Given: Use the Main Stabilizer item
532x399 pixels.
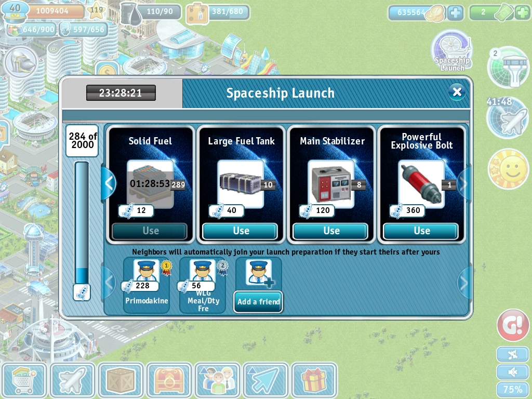Looking at the screenshot, I should click(331, 231).
